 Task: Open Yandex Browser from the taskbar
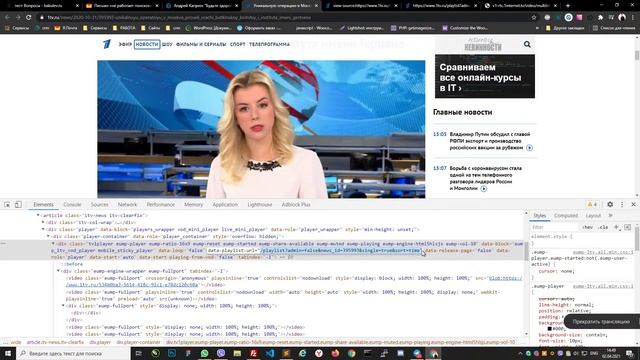coord(319,353)
